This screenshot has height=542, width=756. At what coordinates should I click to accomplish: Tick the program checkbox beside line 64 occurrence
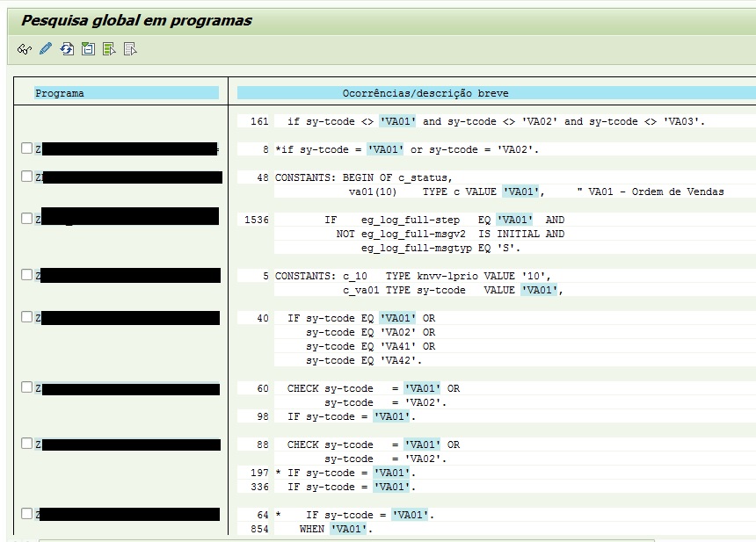pyautogui.click(x=27, y=514)
